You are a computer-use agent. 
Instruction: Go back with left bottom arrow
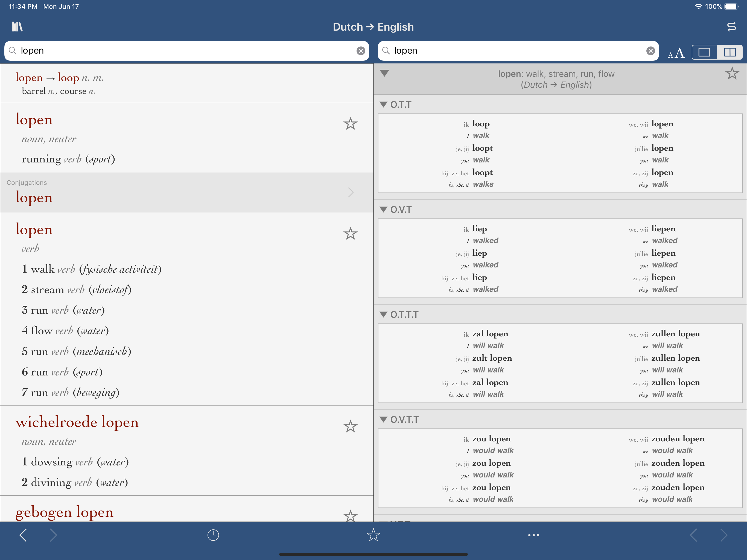pyautogui.click(x=23, y=535)
